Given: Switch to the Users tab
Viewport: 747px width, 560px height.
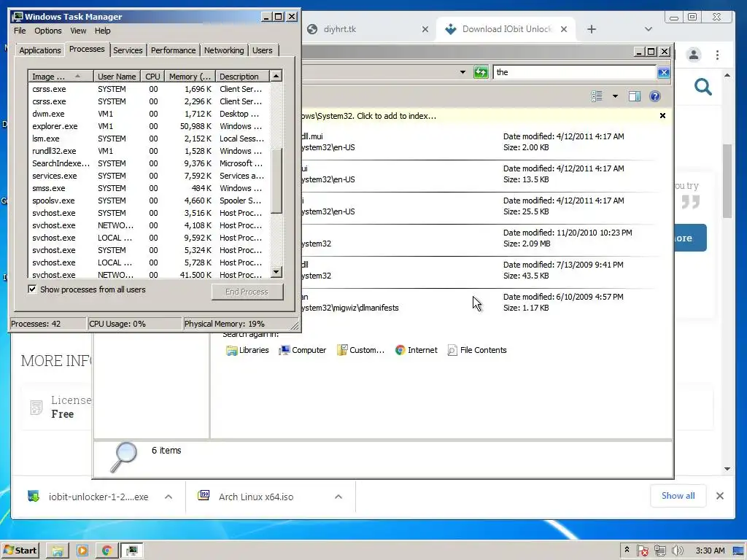Looking at the screenshot, I should (263, 50).
